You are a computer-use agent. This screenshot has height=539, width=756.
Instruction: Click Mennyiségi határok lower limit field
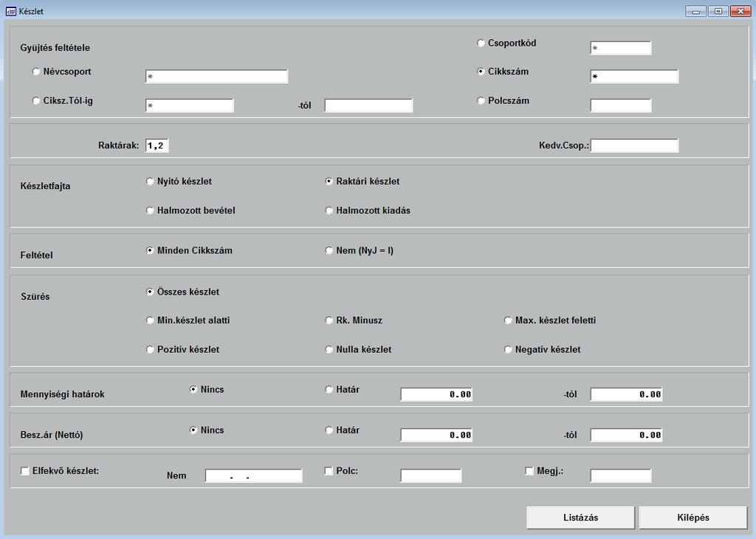pos(436,394)
